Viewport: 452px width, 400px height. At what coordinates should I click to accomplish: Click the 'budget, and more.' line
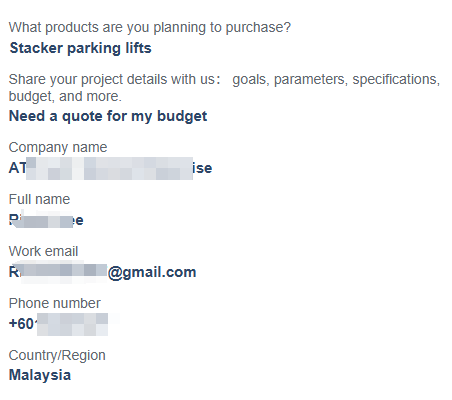point(65,96)
